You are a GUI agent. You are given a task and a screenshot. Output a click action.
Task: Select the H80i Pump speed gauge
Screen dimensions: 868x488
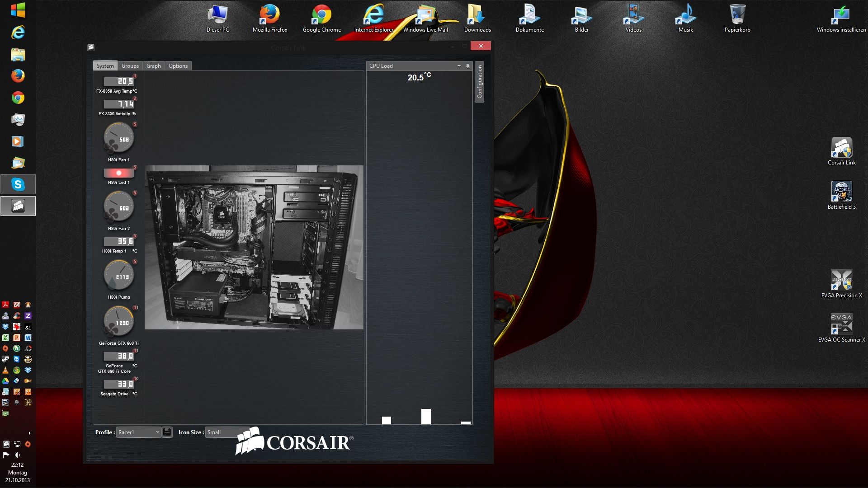pyautogui.click(x=118, y=276)
